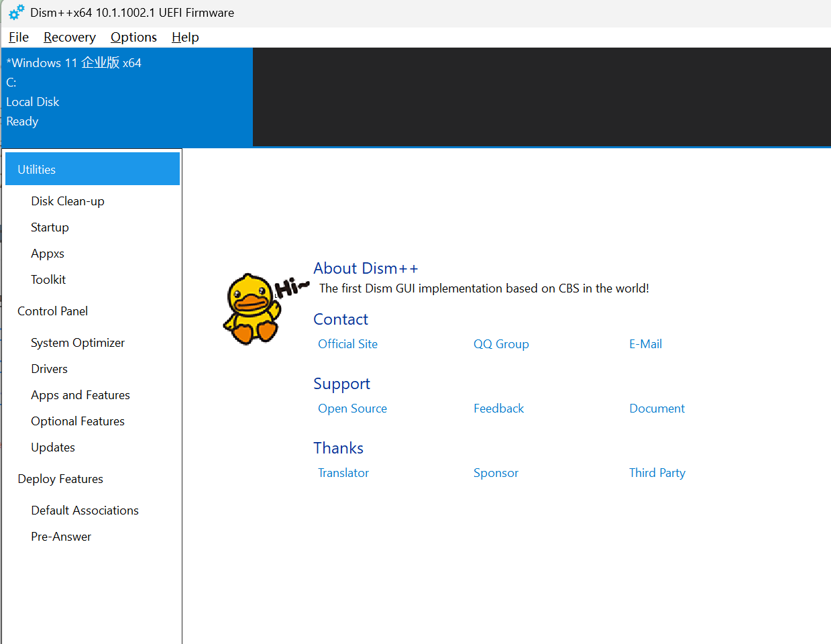Viewport: 831px width, 644px height.
Task: Open the Appxs management page
Action: pos(47,253)
